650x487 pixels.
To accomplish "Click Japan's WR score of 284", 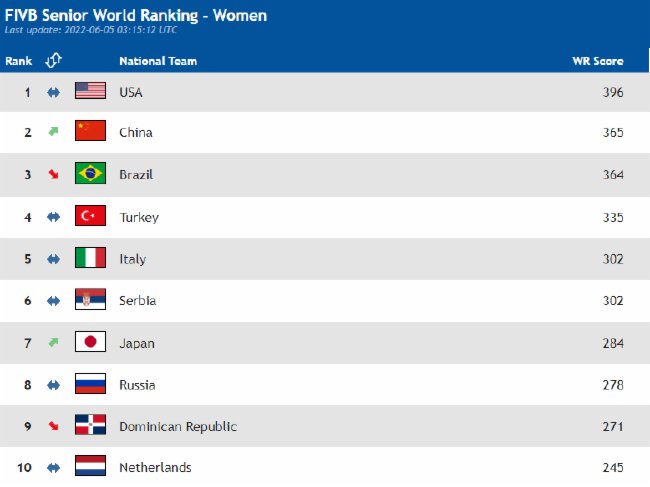I will tap(613, 343).
